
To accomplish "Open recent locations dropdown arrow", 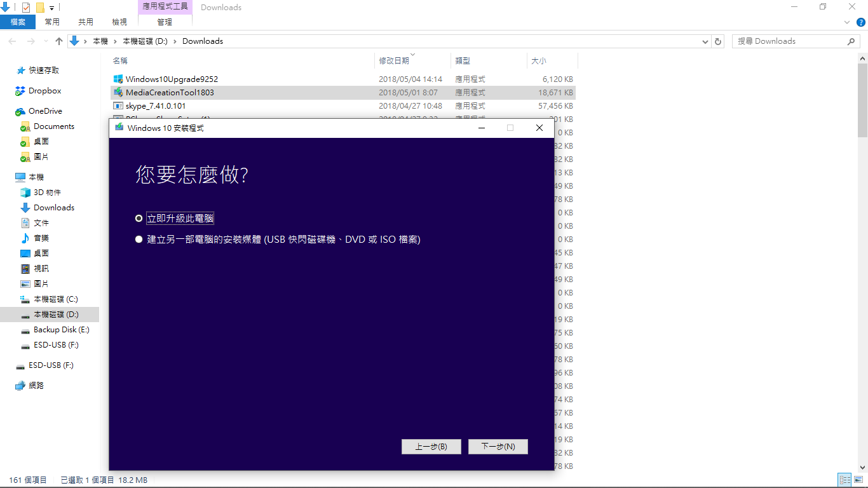I will pyautogui.click(x=45, y=41).
